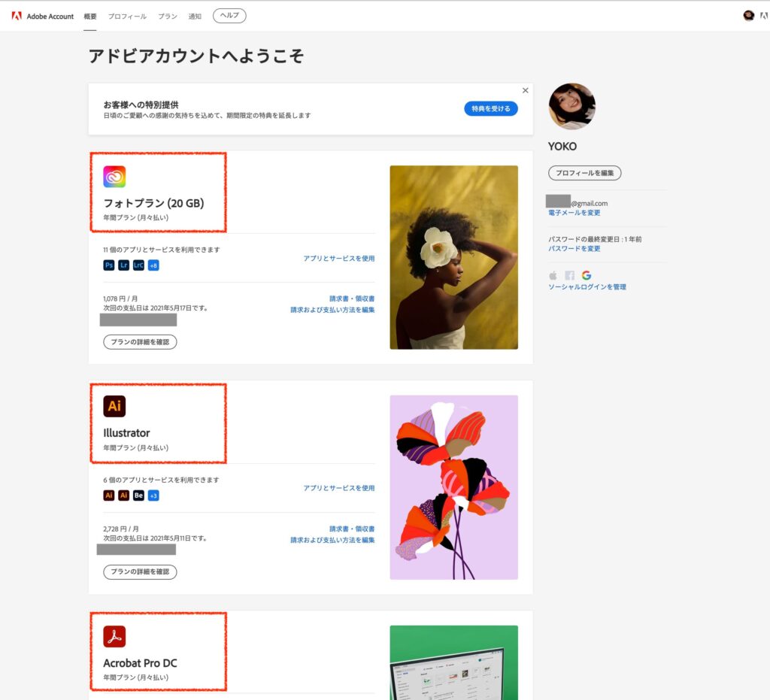Viewport: 770px width, 700px height.
Task: Click the フォトプラン (20 GB) heading
Action: (153, 203)
